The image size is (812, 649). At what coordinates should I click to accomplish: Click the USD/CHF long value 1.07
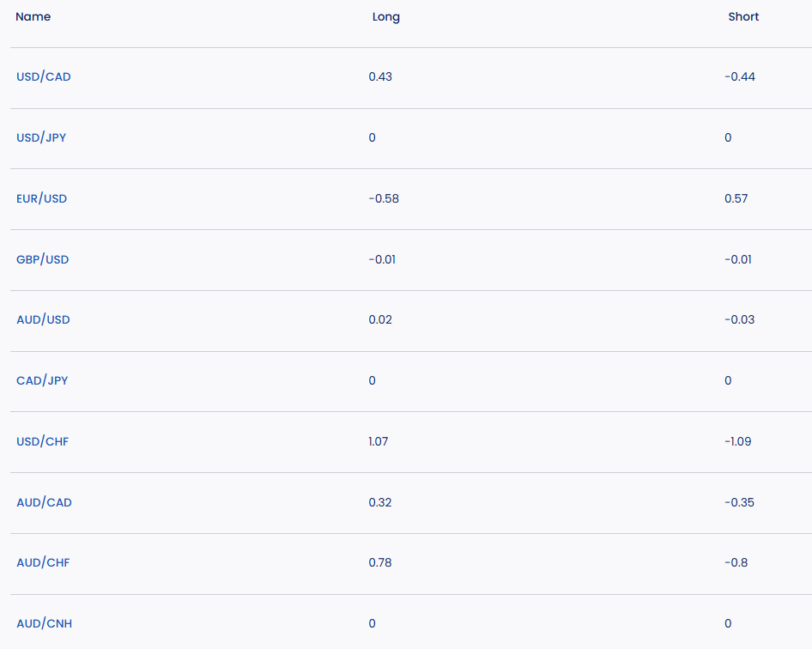379,442
